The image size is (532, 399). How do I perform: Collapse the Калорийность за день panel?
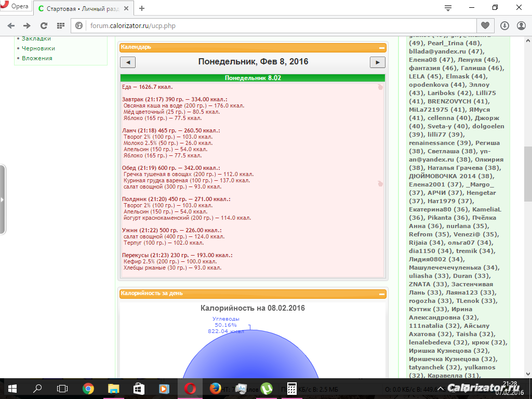click(382, 294)
